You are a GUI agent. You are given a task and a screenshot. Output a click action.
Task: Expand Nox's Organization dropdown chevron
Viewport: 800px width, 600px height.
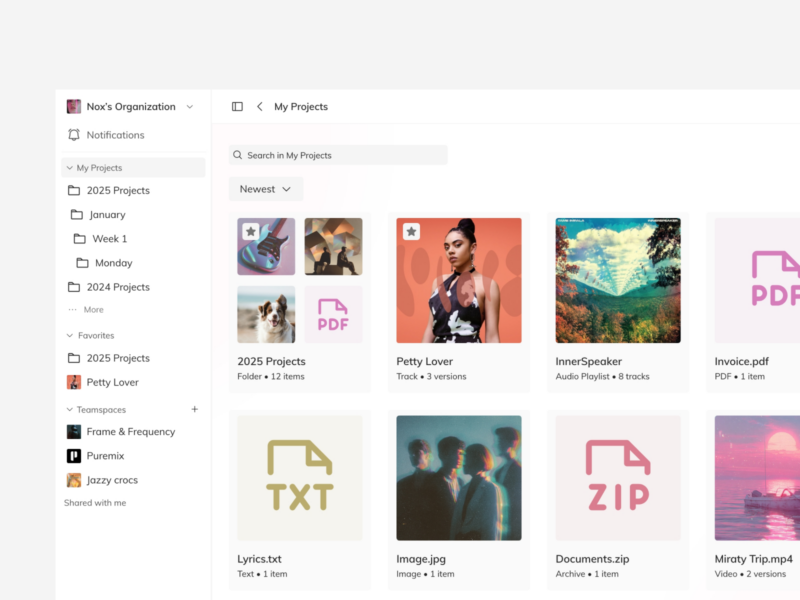[190, 107]
